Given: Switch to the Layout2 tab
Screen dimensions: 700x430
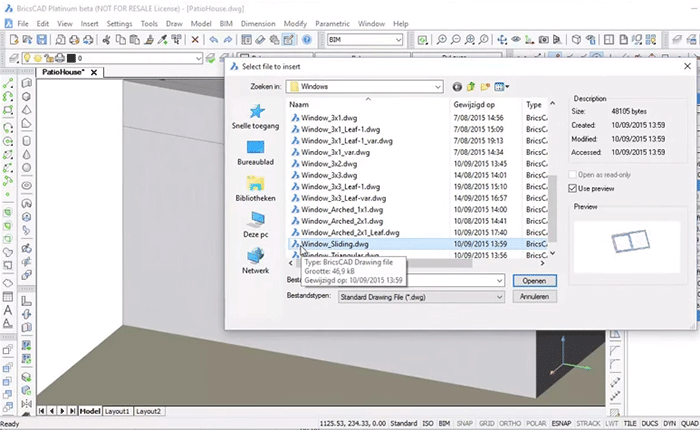Looking at the screenshot, I should click(148, 411).
